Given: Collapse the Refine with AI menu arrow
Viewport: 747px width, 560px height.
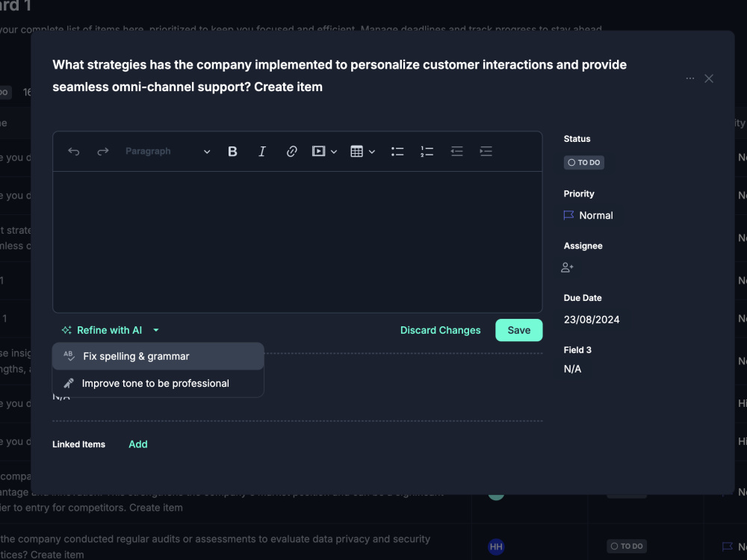Looking at the screenshot, I should click(156, 330).
